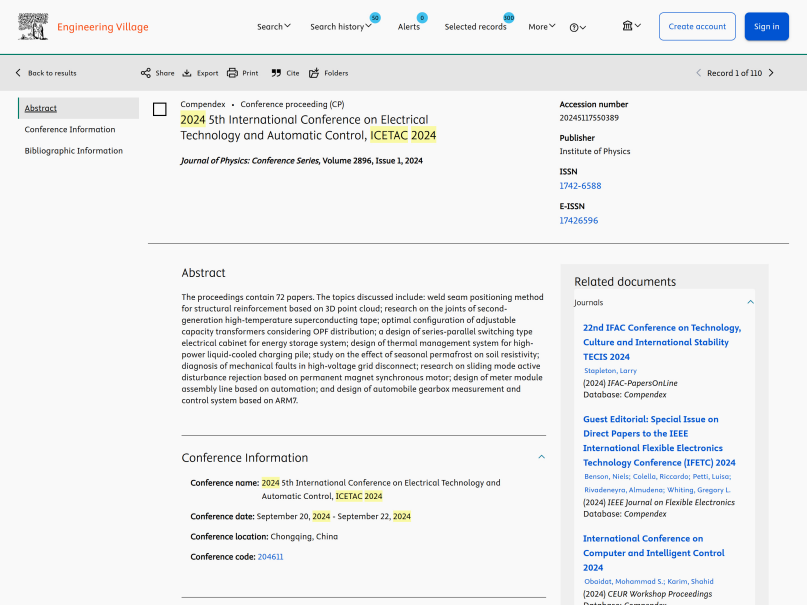Click author Colella, Riccardo
Image resolution: width=807 pixels, height=605 pixels.
(x=661, y=476)
